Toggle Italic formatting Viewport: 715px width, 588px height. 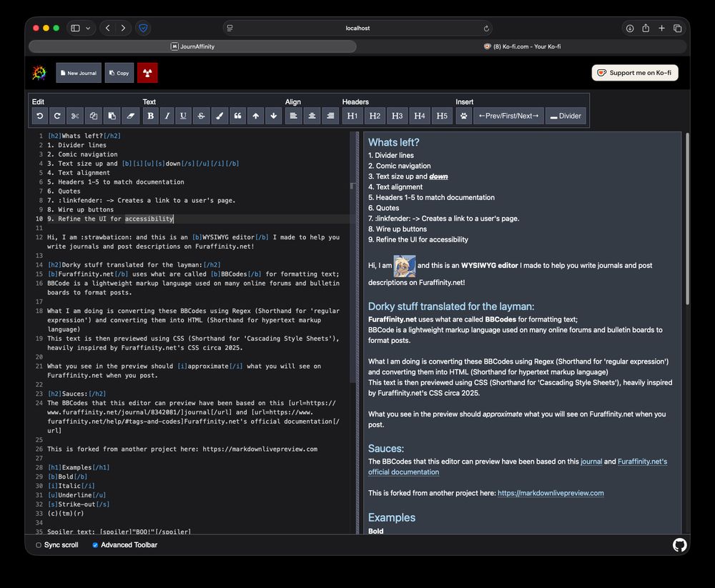click(167, 116)
